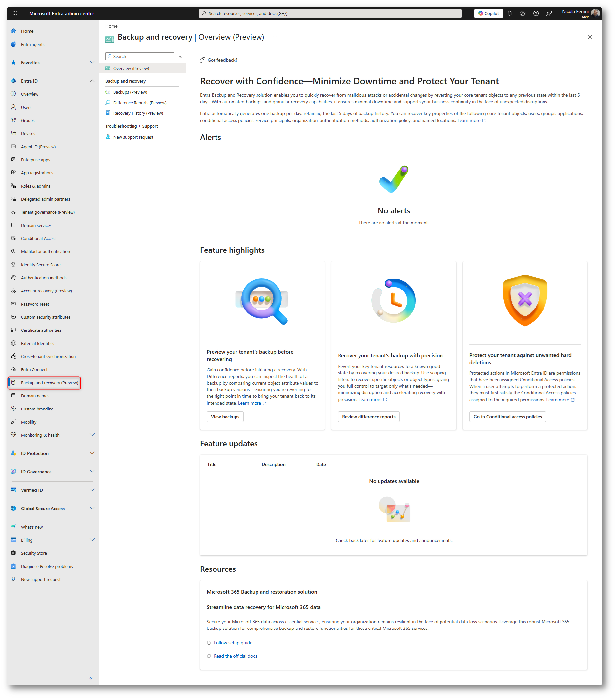This screenshot has width=616, height=699.
Task: Click the External Identities icon
Action: coord(13,343)
